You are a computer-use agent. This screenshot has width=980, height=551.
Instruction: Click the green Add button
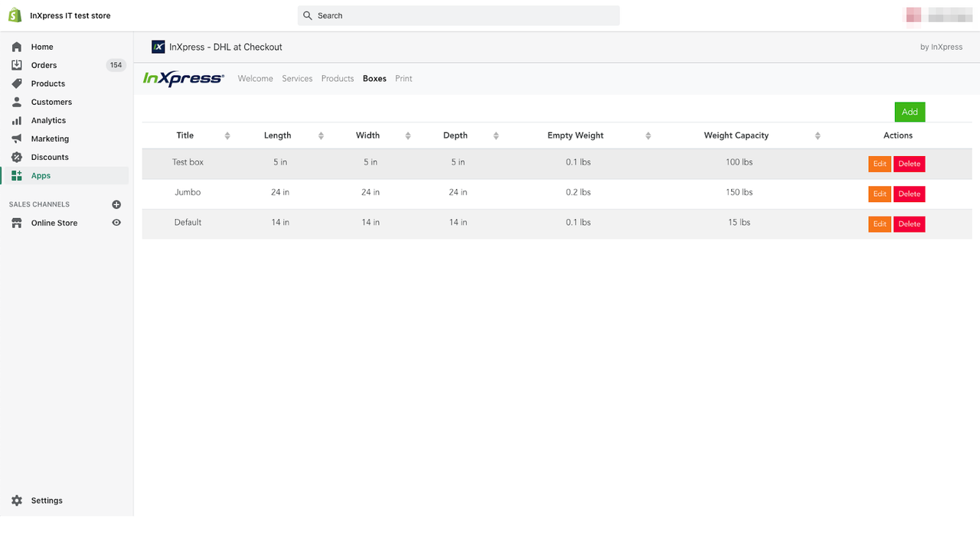pyautogui.click(x=910, y=112)
